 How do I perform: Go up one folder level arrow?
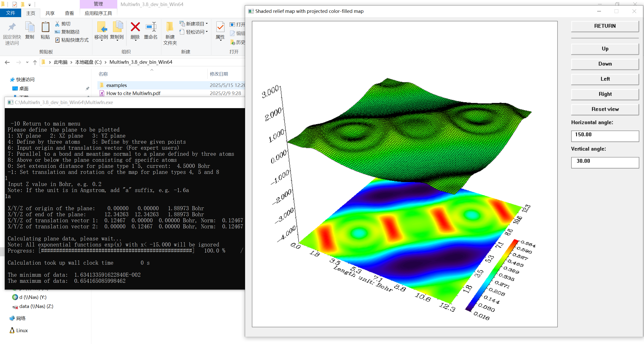pyautogui.click(x=35, y=62)
